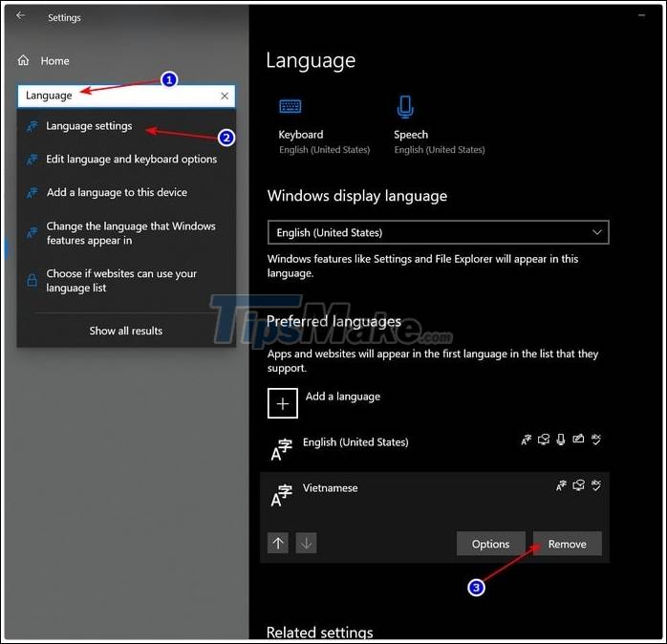Click the English (United States) language glyph icon

pos(281,450)
